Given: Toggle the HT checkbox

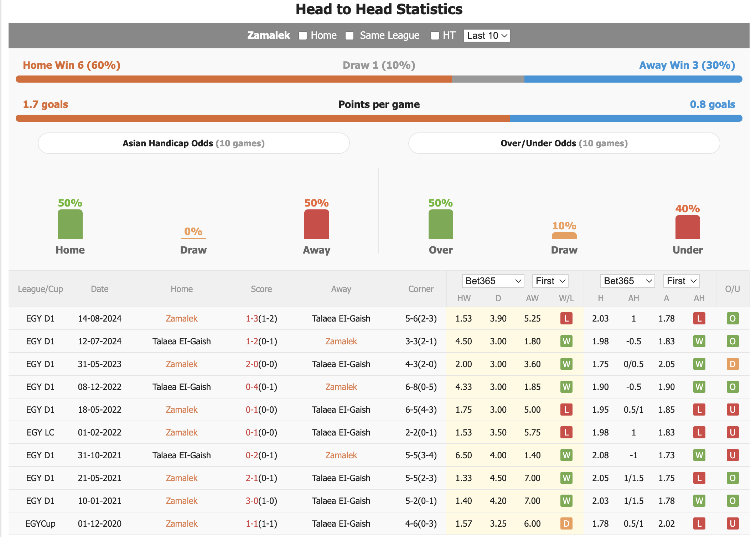Looking at the screenshot, I should click(435, 36).
